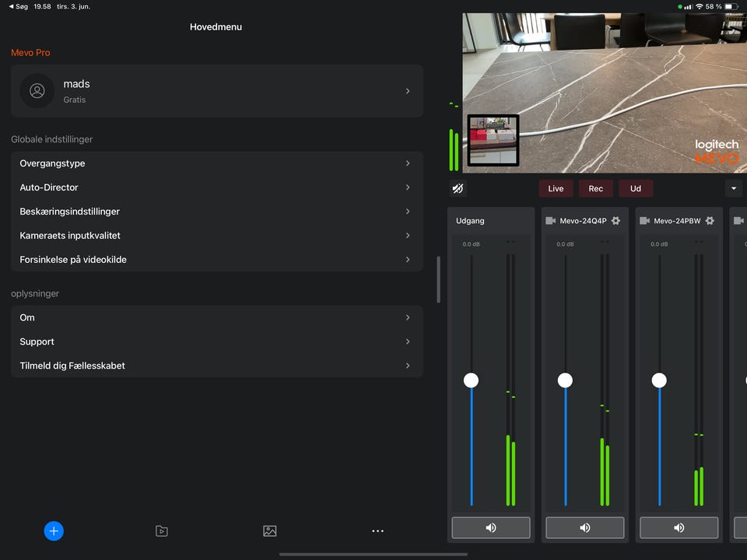Open the image gallery icon

tap(269, 531)
